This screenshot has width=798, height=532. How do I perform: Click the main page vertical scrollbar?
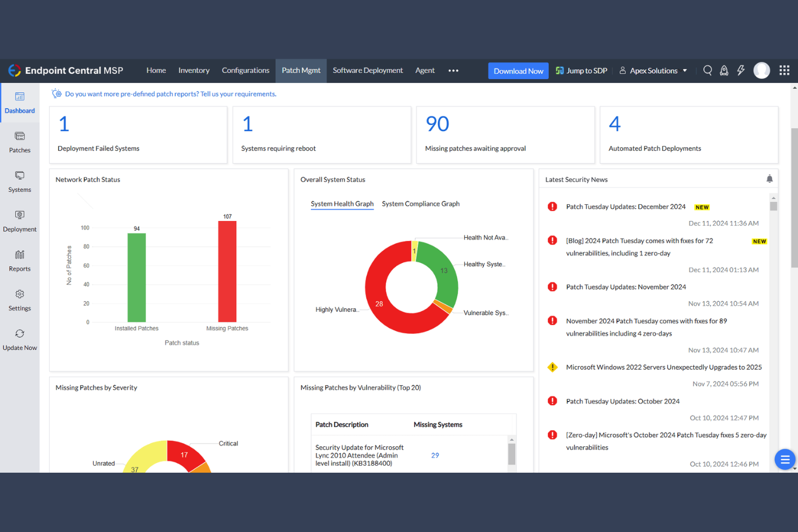pos(794,198)
